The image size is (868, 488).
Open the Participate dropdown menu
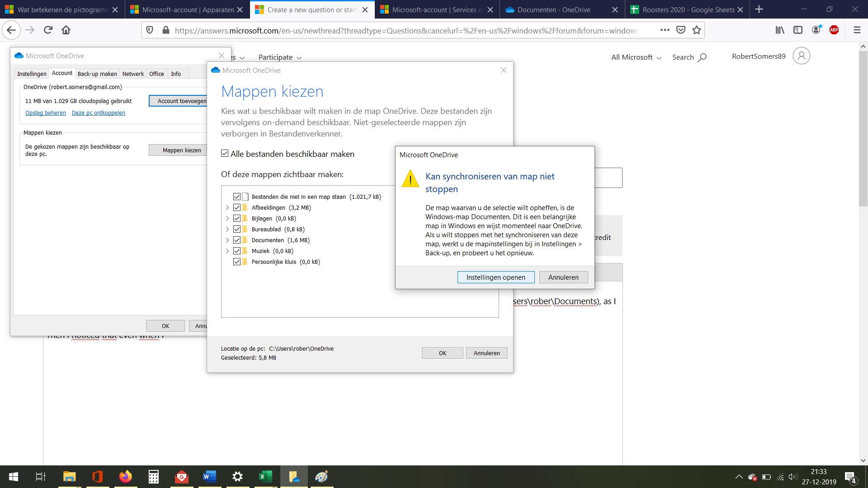280,57
